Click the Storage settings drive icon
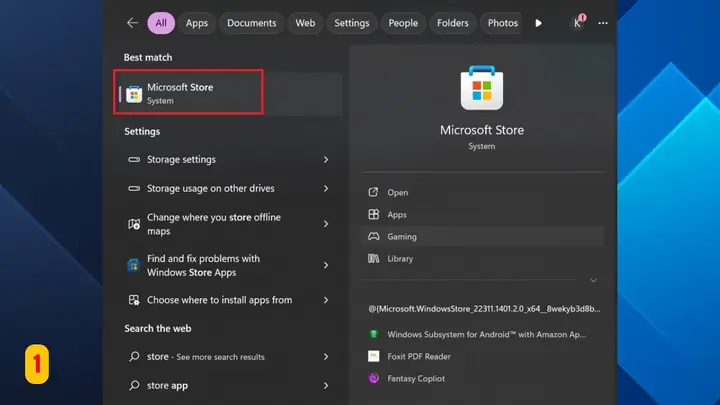The image size is (720, 405). pos(134,159)
